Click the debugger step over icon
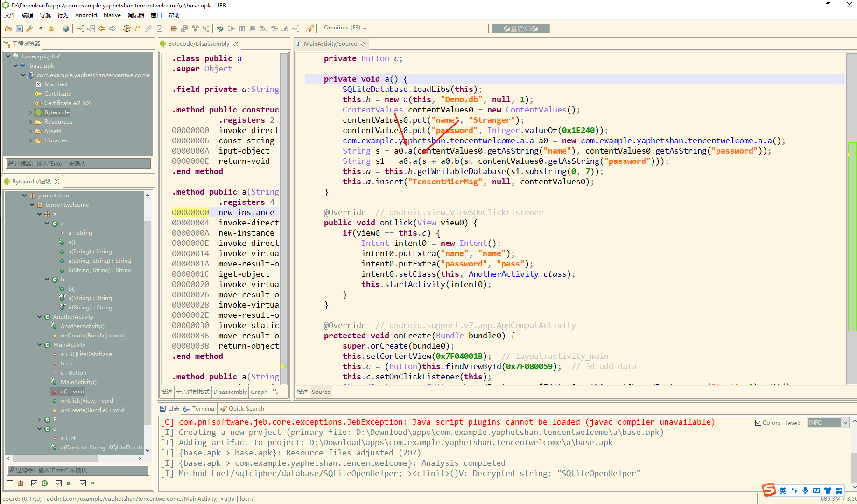Viewport: 857px width, 504px height. coord(274,29)
